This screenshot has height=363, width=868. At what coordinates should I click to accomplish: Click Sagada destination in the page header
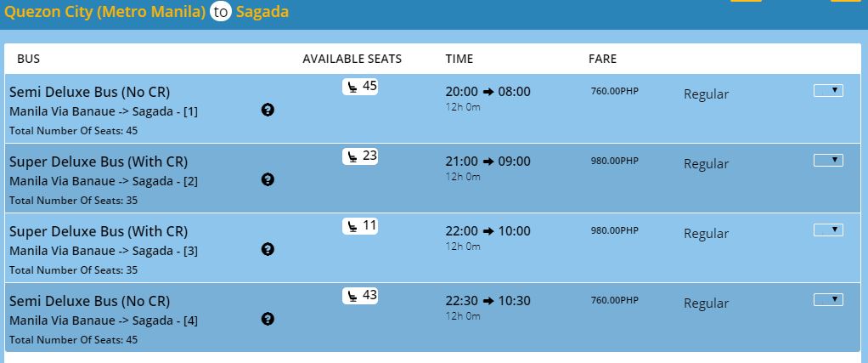tap(262, 12)
